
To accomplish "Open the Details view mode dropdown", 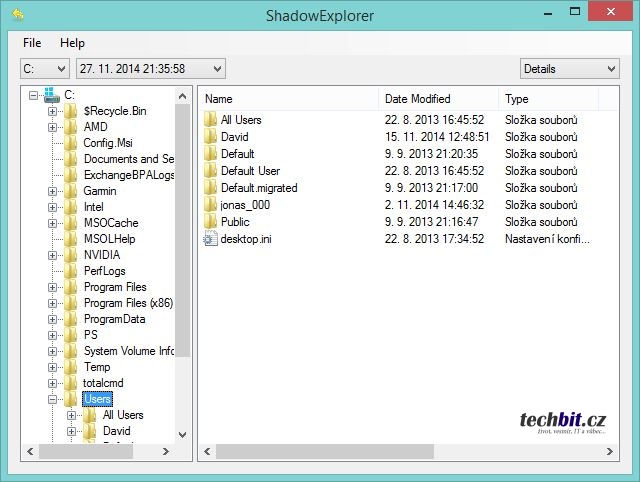I will [x=569, y=69].
